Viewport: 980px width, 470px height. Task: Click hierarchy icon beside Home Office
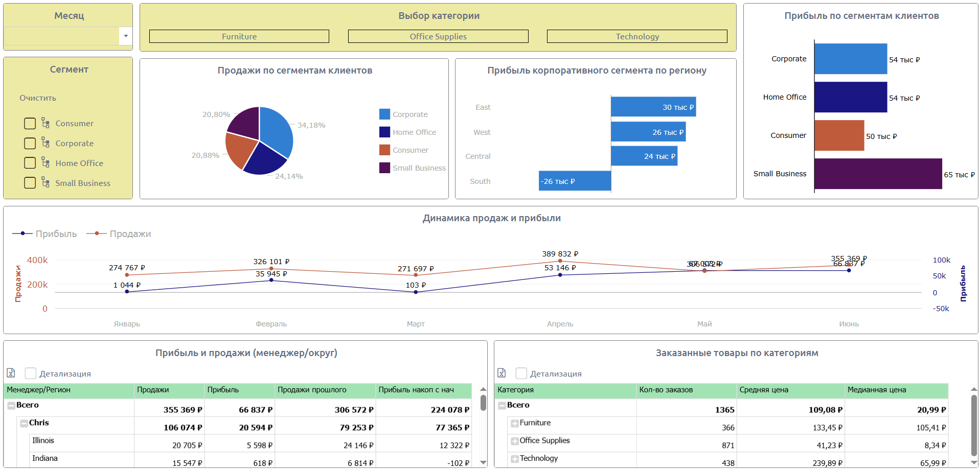[45, 163]
